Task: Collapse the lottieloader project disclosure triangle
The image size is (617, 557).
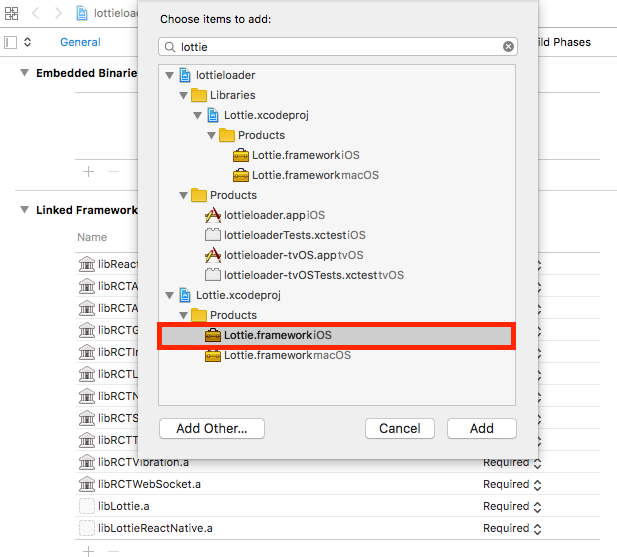Action: pyautogui.click(x=170, y=76)
